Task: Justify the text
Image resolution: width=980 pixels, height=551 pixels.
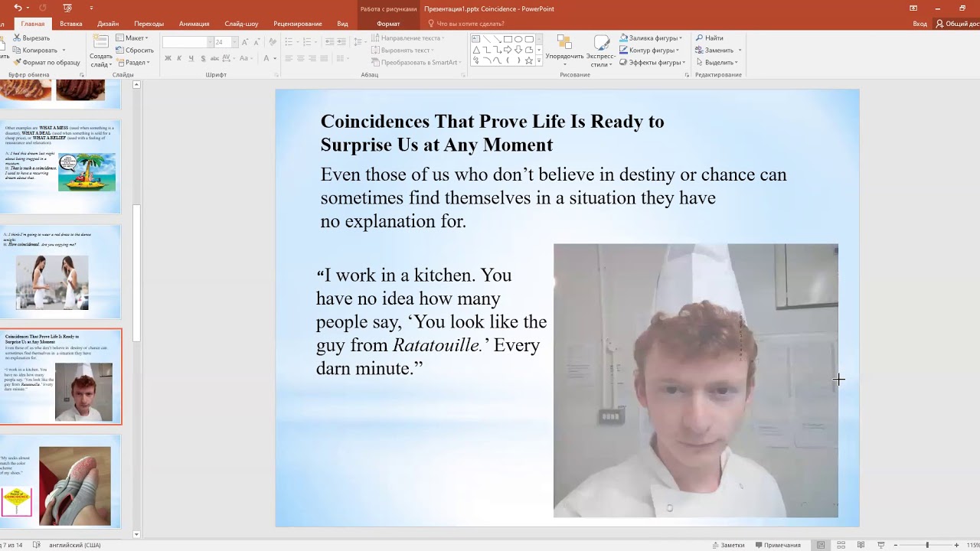Action: click(324, 58)
